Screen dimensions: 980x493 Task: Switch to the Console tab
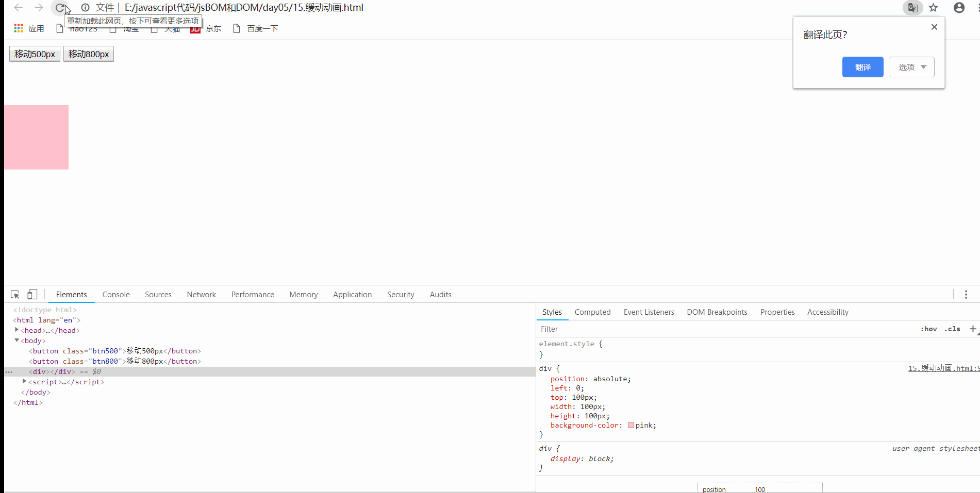[x=116, y=295]
